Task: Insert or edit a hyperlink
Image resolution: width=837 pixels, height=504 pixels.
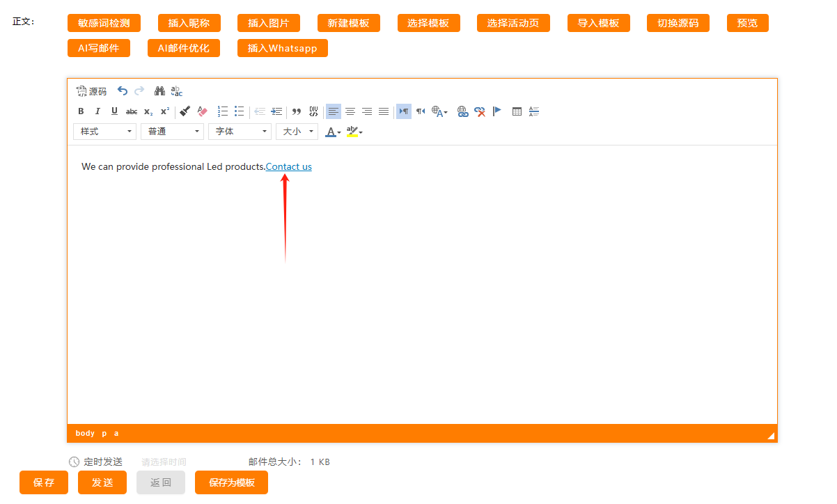Action: point(463,111)
